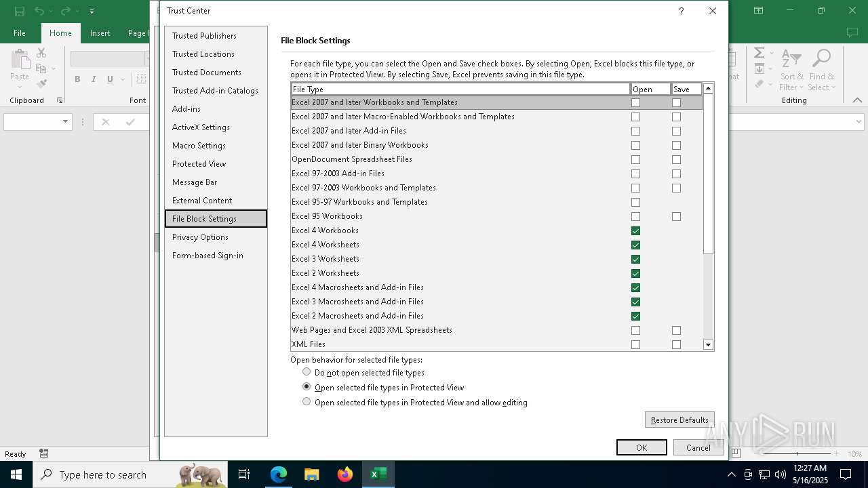Click the Format Painter brush icon
The height and width of the screenshot is (488, 868).
[41, 83]
